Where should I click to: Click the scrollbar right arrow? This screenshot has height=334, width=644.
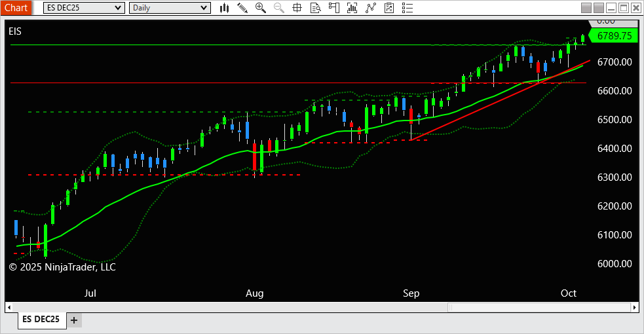click(635, 307)
